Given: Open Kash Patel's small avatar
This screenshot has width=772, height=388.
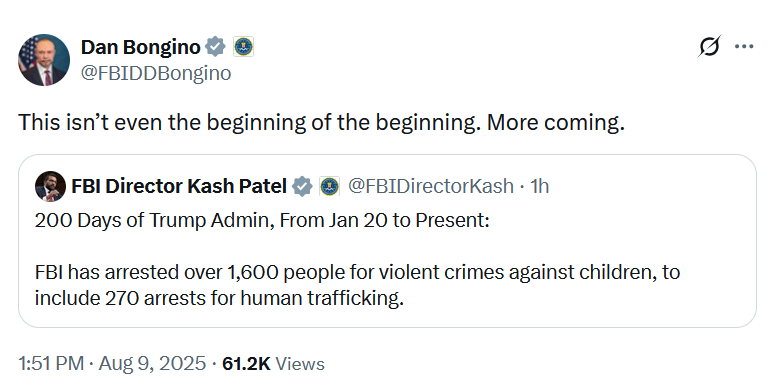Looking at the screenshot, I should [x=50, y=187].
